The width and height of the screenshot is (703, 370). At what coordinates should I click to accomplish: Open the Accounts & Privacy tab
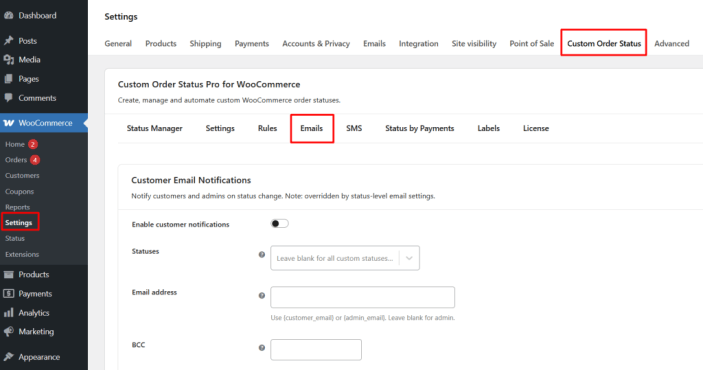point(316,44)
